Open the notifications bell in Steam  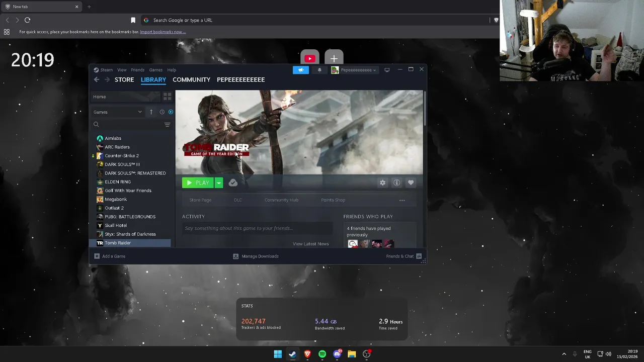(319, 70)
